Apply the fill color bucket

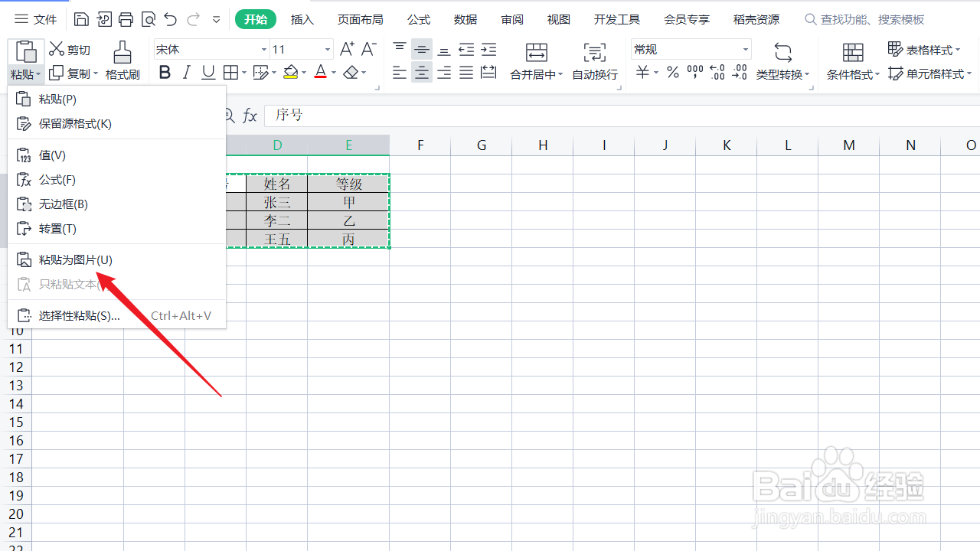pyautogui.click(x=290, y=73)
